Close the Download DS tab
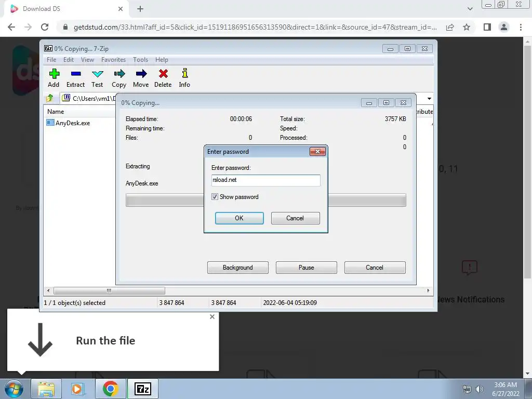 pos(121,9)
